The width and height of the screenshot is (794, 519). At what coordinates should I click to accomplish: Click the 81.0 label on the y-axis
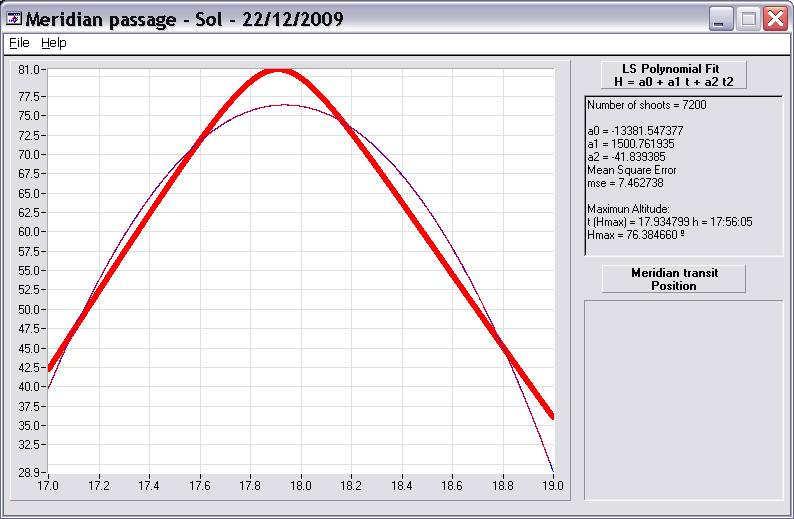coord(29,70)
